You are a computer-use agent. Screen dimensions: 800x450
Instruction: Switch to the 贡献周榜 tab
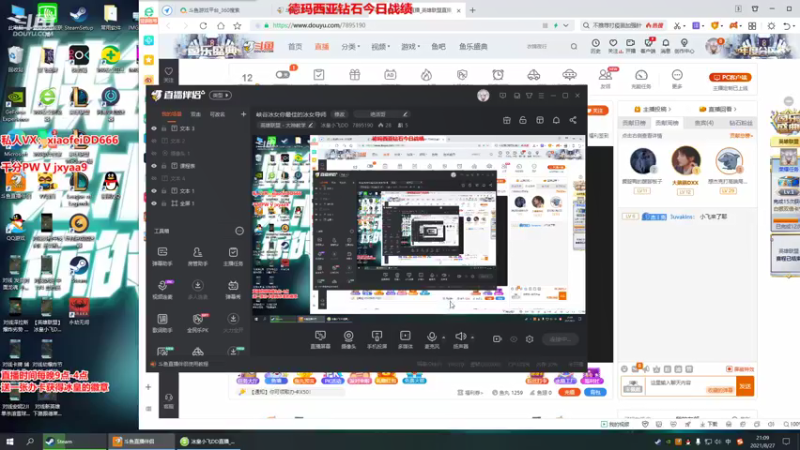tap(667, 123)
